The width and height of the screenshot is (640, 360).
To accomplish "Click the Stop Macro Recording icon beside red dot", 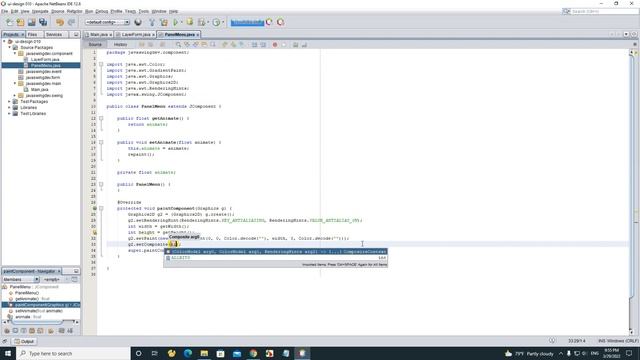I will click(284, 44).
